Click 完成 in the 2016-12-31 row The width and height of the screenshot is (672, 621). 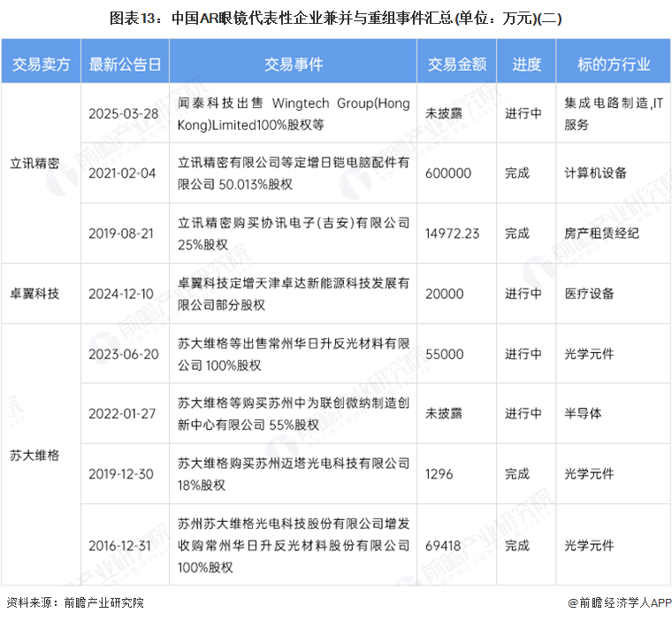point(517,546)
